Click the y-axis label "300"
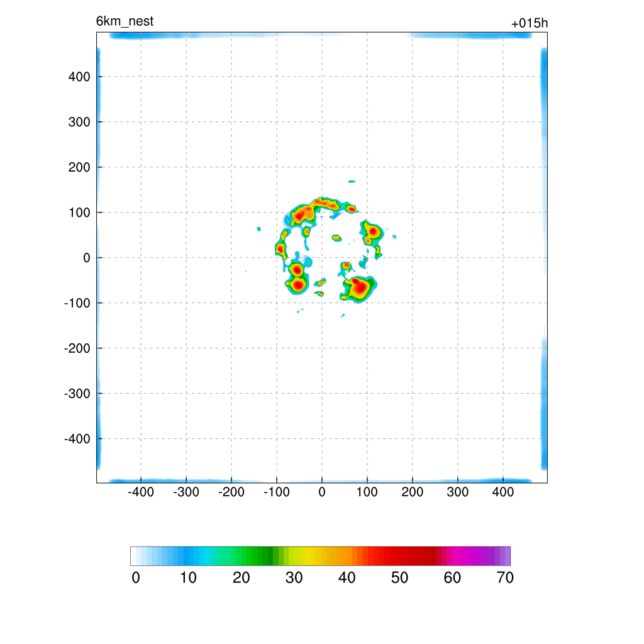Screen dimensions: 644x644 79,122
